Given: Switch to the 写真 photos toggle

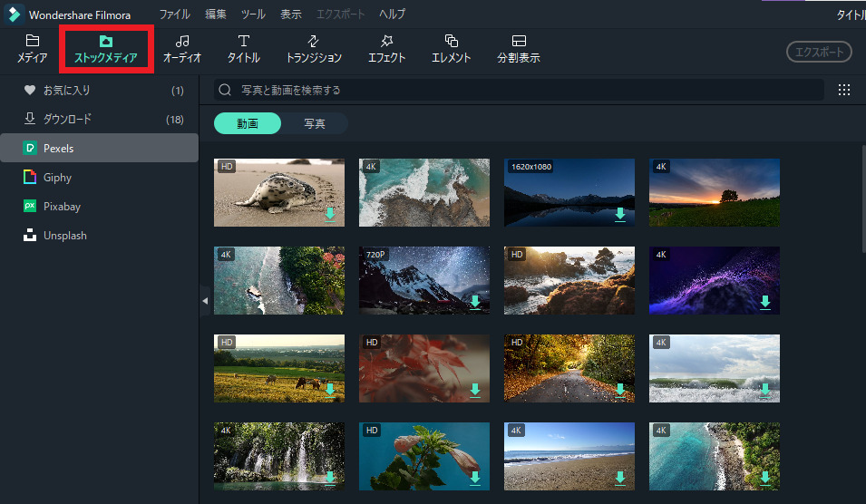Looking at the screenshot, I should click(315, 123).
